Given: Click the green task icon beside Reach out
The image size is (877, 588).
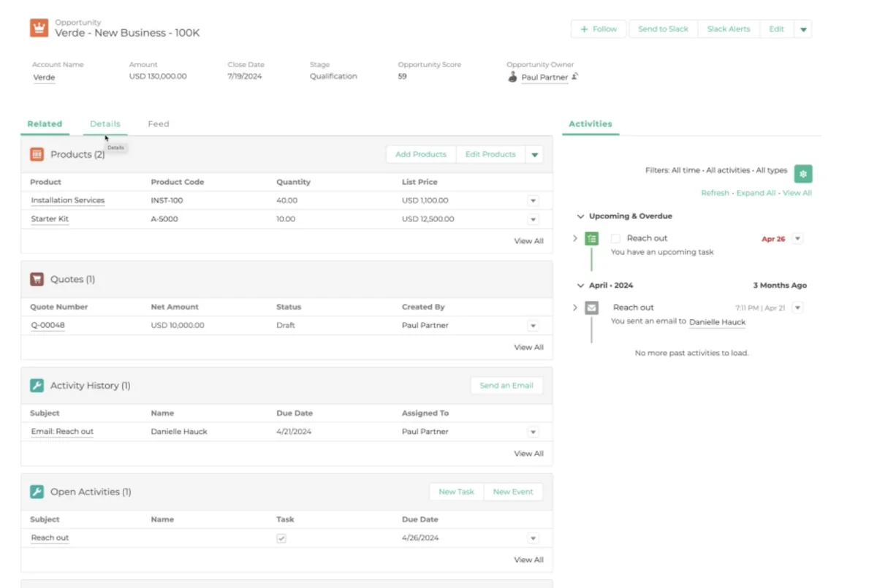Looking at the screenshot, I should (592, 238).
